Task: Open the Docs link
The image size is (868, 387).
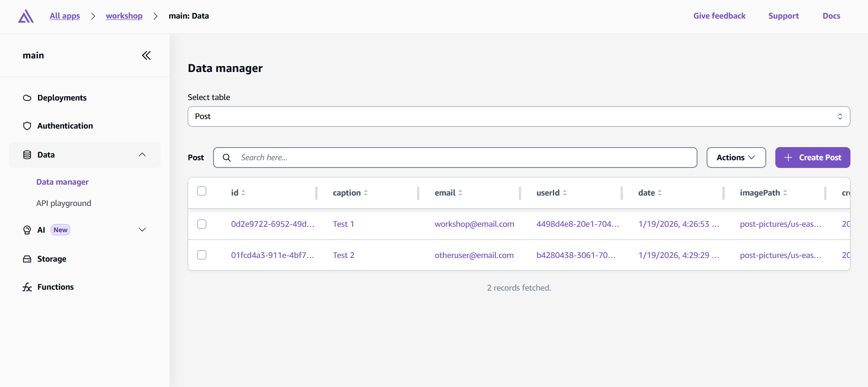Action: [831, 16]
